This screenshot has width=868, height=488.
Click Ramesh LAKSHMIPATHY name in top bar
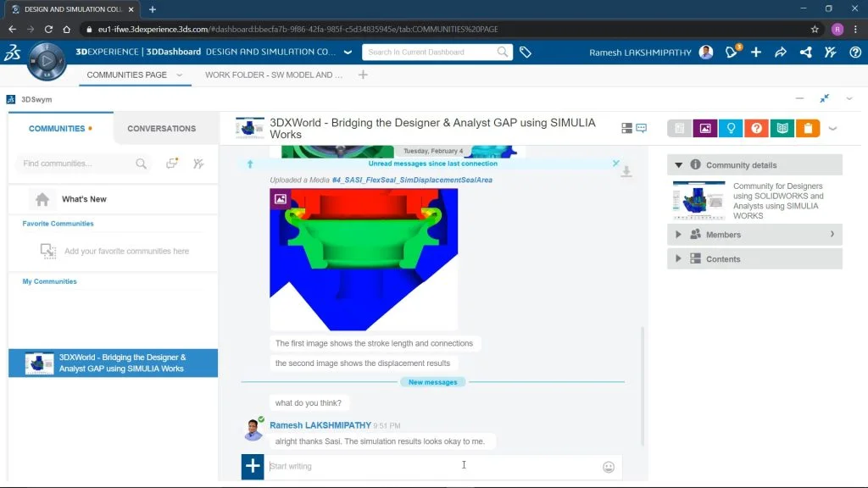pos(640,52)
